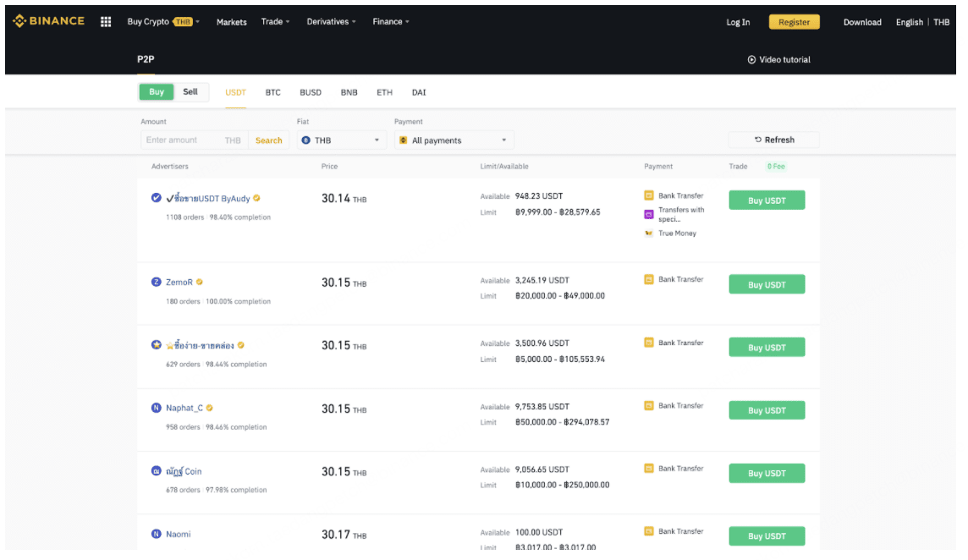The height and width of the screenshot is (560, 968).
Task: Expand the Derivatives menu dropdown
Action: tap(332, 22)
